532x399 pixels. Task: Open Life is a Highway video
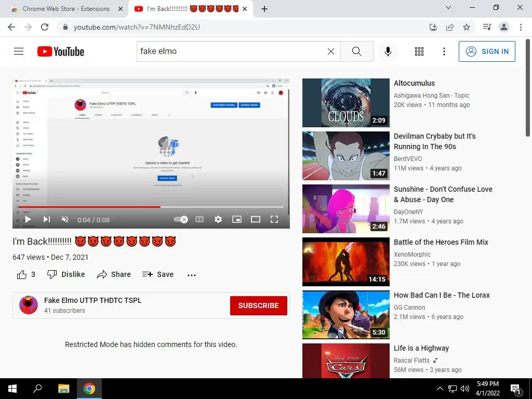[x=421, y=348]
